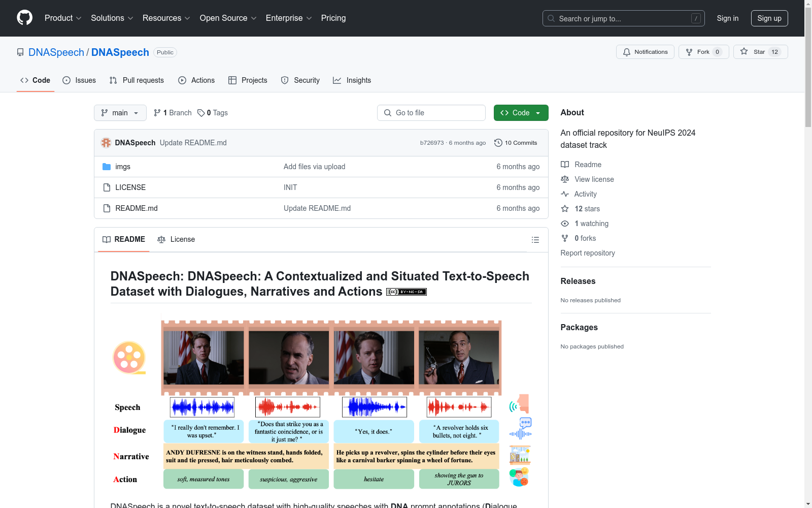The height and width of the screenshot is (508, 812).
Task: Open the Pull requests tab
Action: [137, 80]
